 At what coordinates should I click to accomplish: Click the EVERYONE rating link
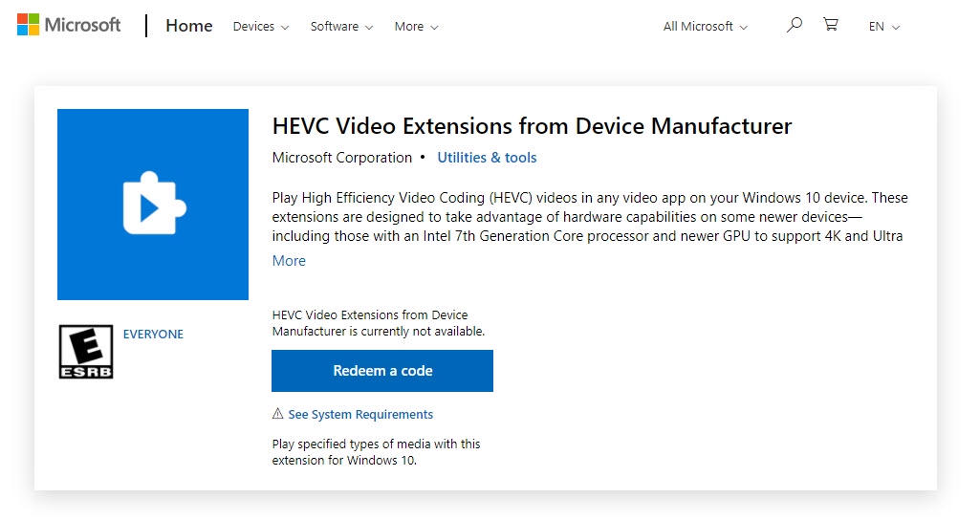click(153, 335)
